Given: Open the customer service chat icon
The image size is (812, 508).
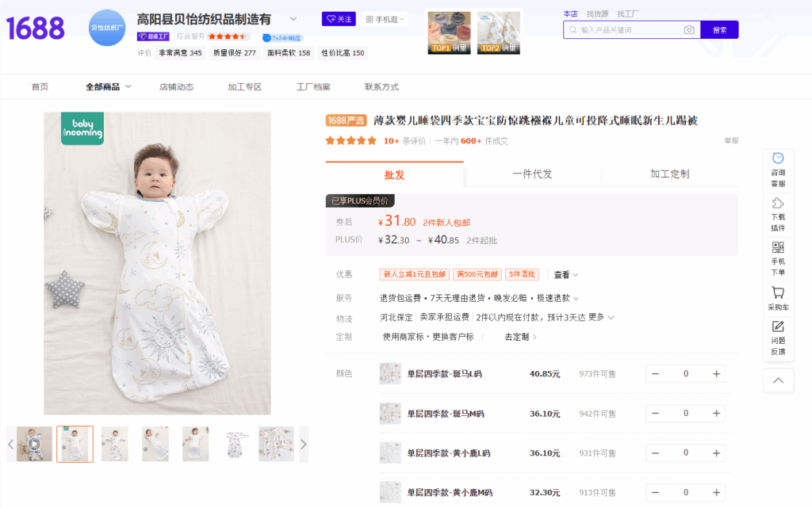Looking at the screenshot, I should pos(778,159).
